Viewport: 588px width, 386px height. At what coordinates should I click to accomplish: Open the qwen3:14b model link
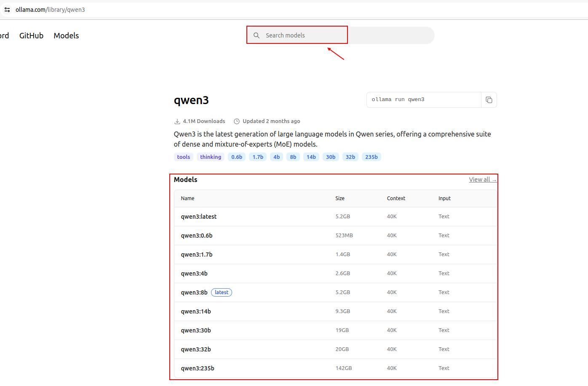[196, 311]
